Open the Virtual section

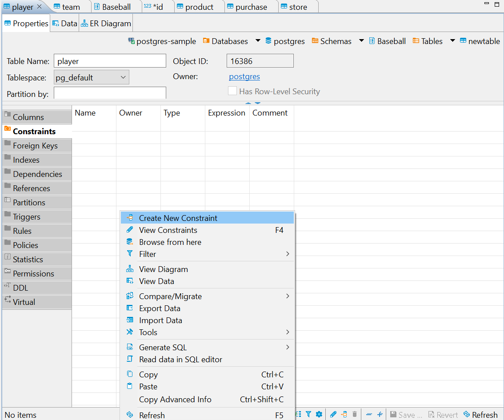37,302
